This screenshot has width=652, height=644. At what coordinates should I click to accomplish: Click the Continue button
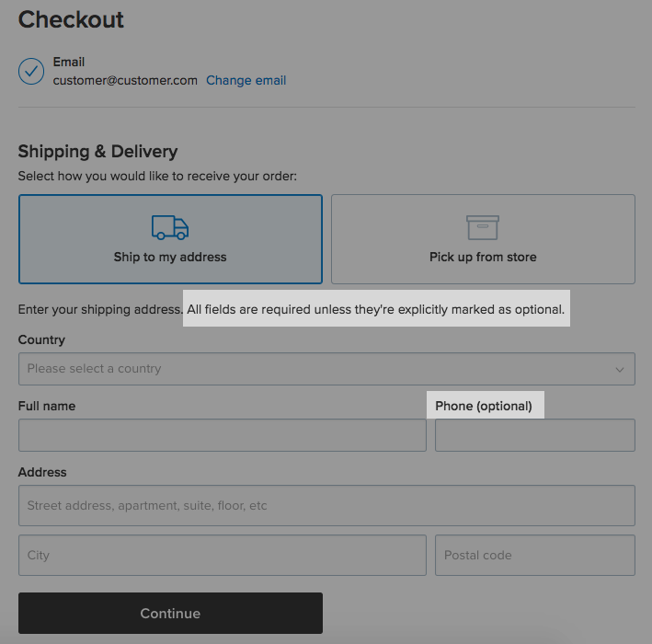pos(170,614)
